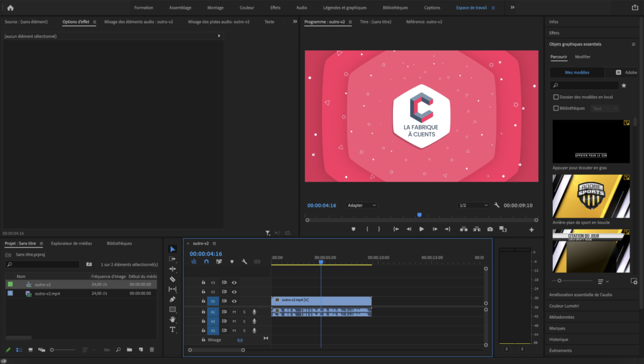The image size is (644, 364).
Task: Click the Mes modèles button
Action: (x=577, y=72)
